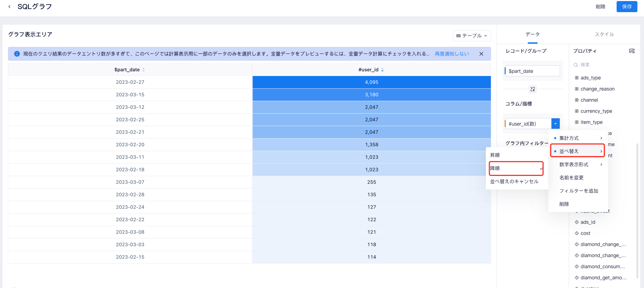Go back using the arrow beside SQLグラフ

pyautogui.click(x=9, y=7)
